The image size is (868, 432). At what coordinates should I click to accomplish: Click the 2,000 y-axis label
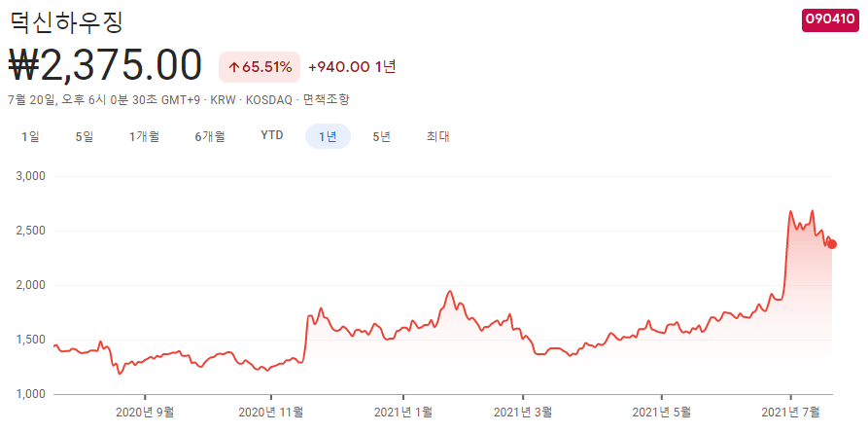tap(32, 285)
